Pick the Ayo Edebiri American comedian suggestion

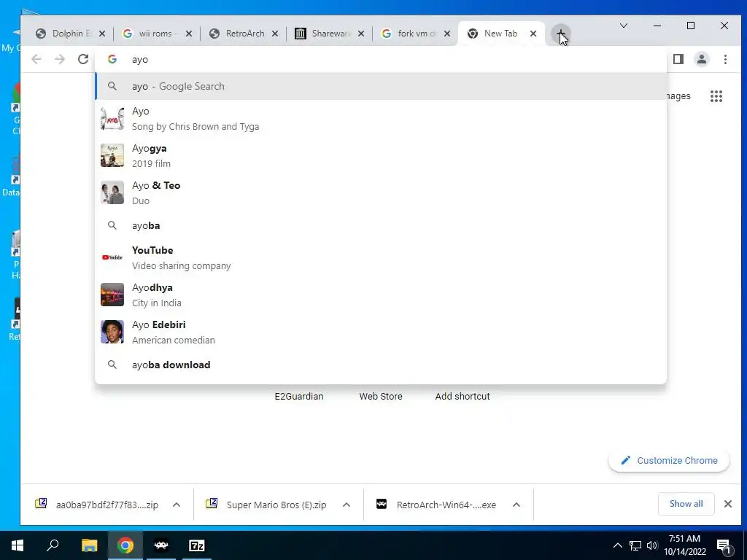pyautogui.click(x=381, y=332)
